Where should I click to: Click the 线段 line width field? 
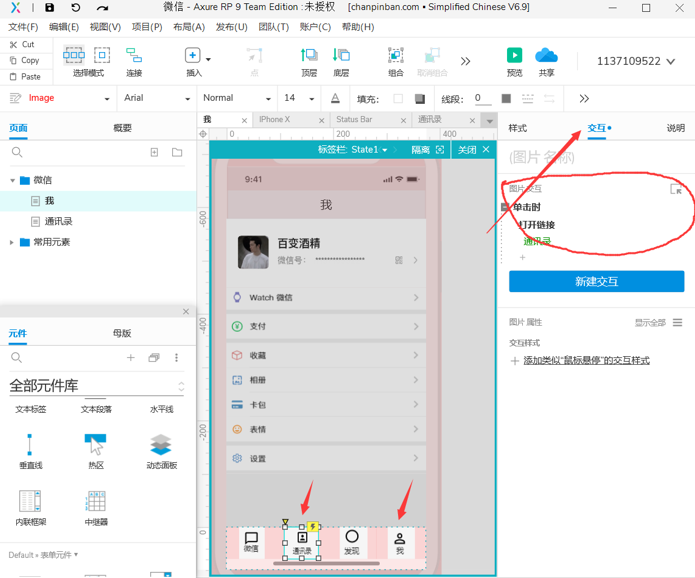pos(483,98)
